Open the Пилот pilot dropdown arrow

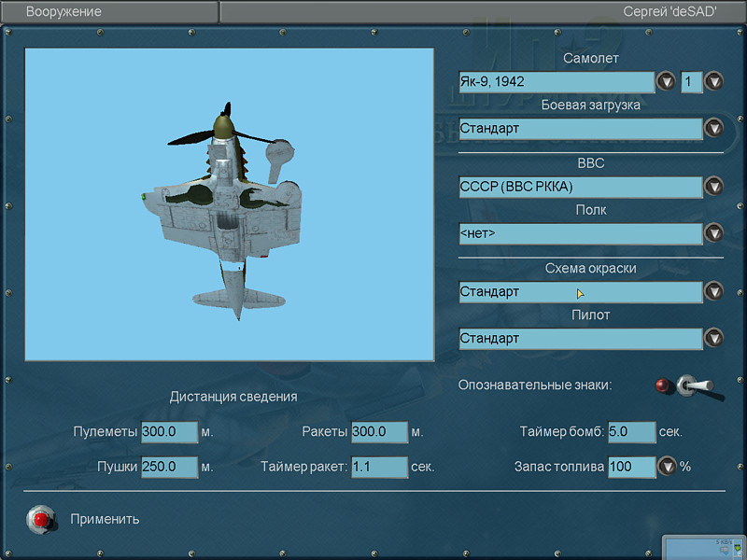pyautogui.click(x=714, y=338)
